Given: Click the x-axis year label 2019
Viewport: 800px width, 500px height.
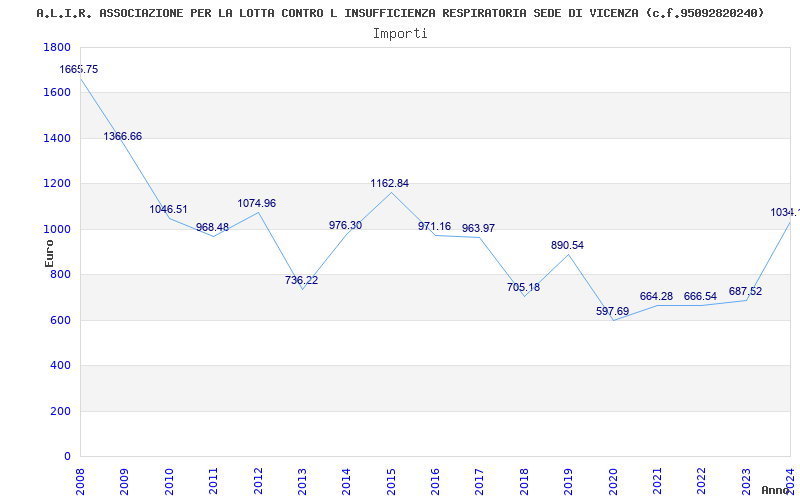Looking at the screenshot, I should coord(568,481).
